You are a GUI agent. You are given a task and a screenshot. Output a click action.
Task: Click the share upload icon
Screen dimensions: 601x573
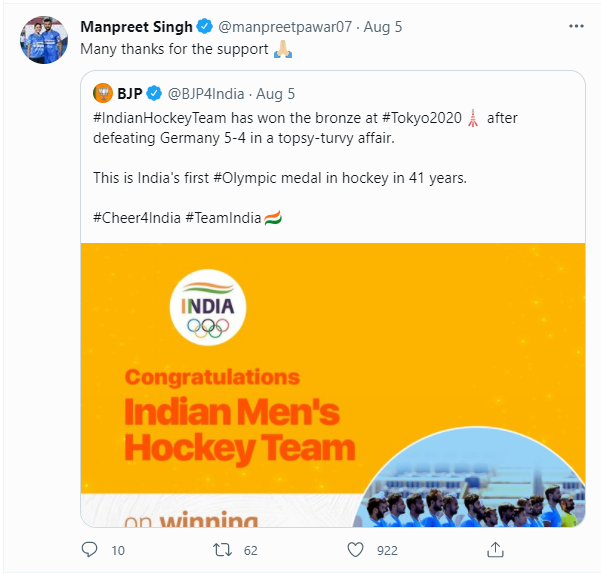[x=494, y=549]
